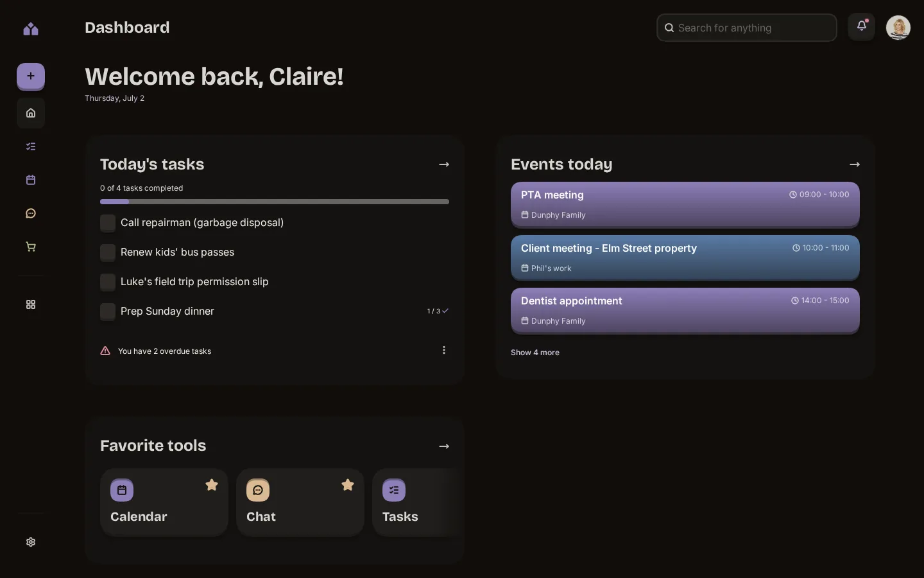Viewport: 924px width, 578px height.
Task: Click the purple plus add button
Action: click(31, 76)
